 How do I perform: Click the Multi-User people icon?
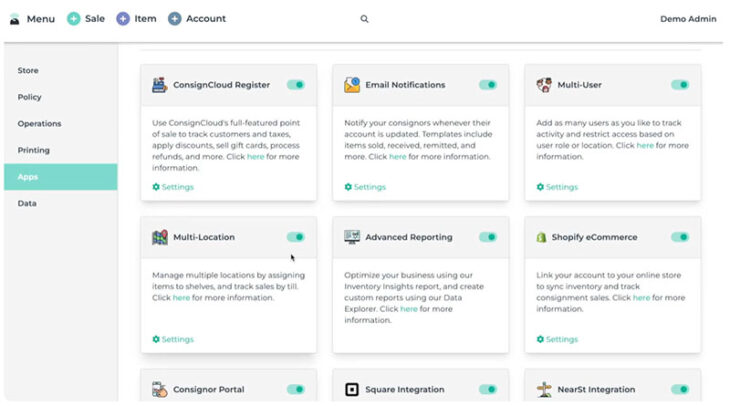pos(544,85)
